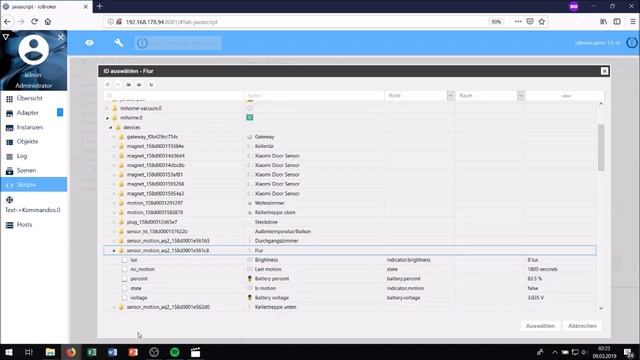This screenshot has width=640, height=360.
Task: Click the refresh icon in dialog toolbar
Action: coord(151,84)
